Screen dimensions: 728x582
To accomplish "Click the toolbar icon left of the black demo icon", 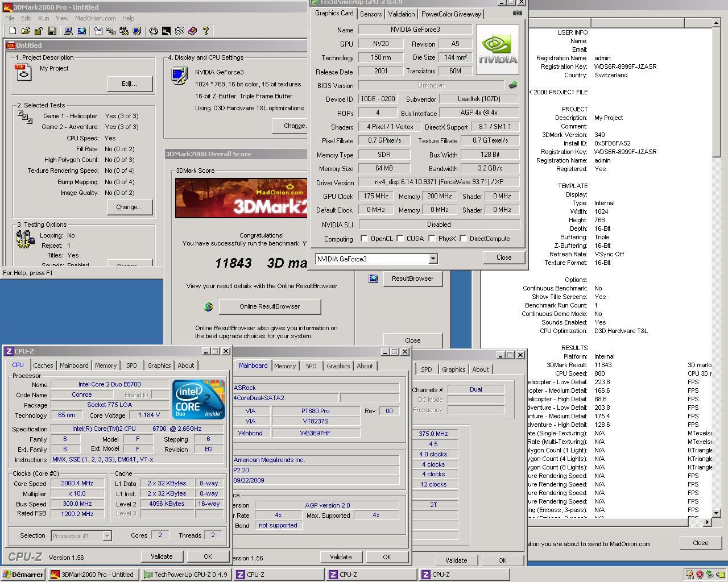I will 153,31.
